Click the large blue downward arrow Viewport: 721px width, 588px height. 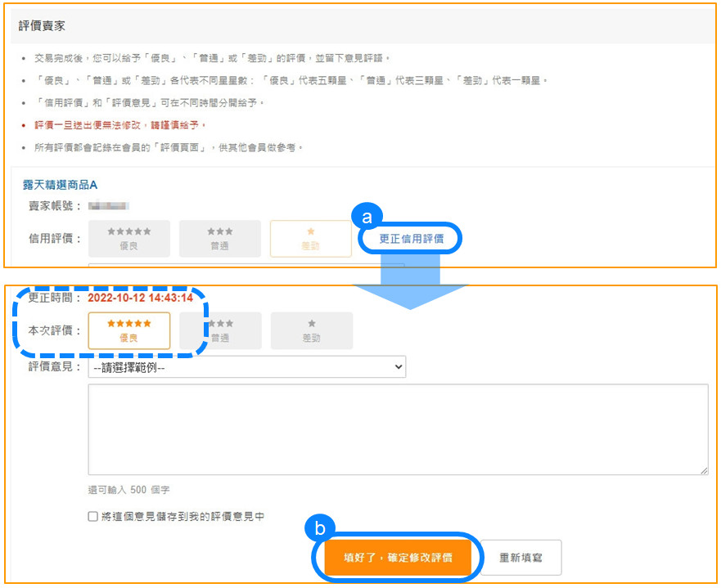(x=409, y=282)
